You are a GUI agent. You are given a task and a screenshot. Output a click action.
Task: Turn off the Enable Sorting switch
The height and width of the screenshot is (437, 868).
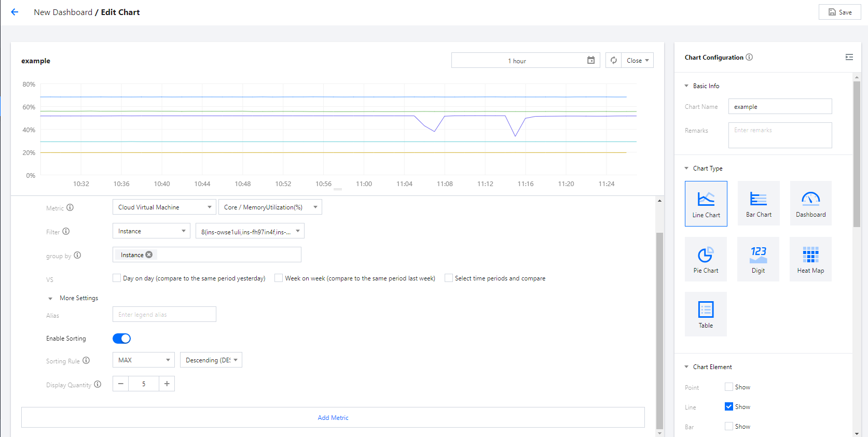[x=121, y=339]
